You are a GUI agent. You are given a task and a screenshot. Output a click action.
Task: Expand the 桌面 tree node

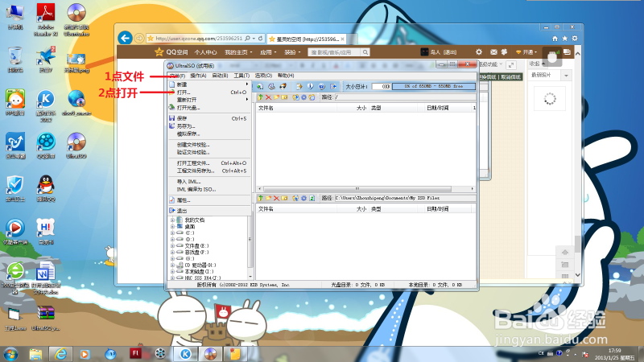[172, 227]
